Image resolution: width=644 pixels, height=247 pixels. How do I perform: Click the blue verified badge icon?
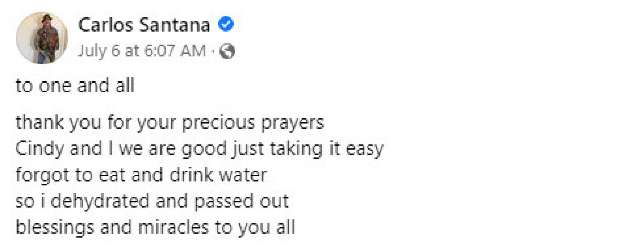click(226, 24)
